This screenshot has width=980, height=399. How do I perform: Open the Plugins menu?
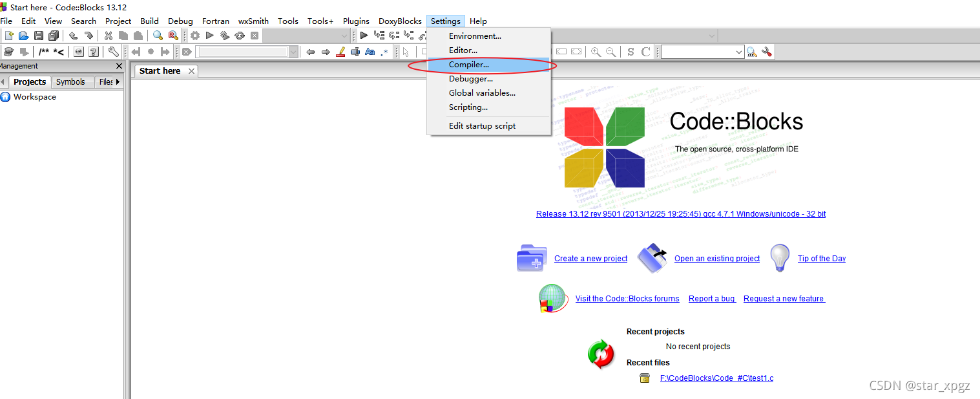tap(357, 21)
